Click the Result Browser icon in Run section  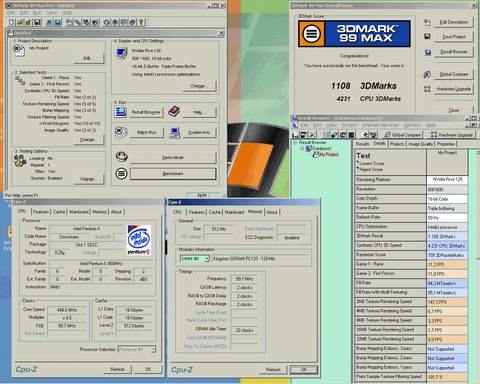tap(121, 112)
